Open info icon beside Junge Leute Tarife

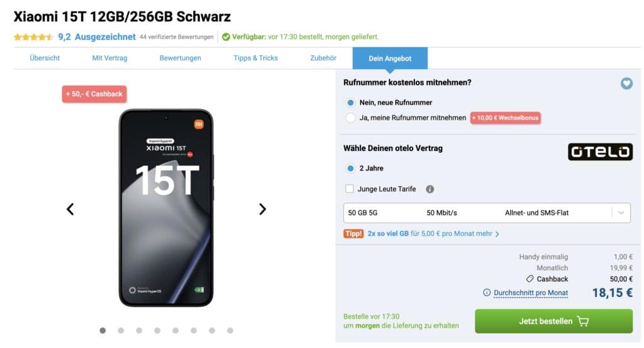click(430, 189)
